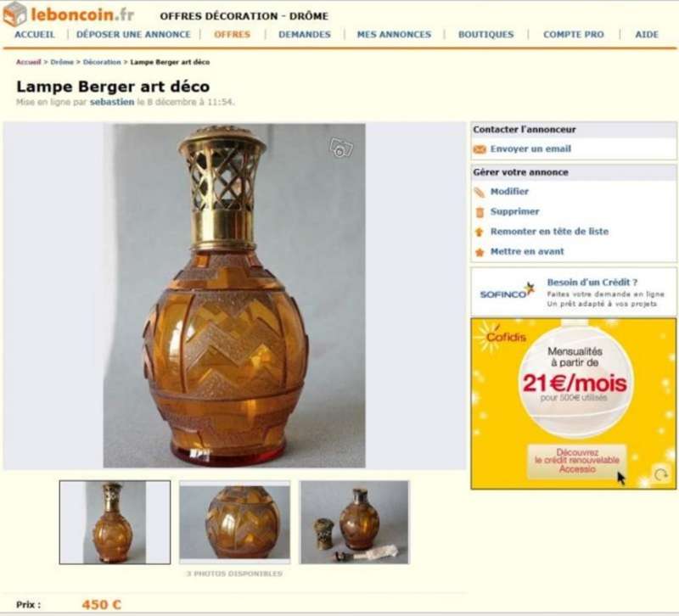The image size is (679, 616).
Task: Click the Sofinco Besoin d'un Crédit link
Action: [x=592, y=283]
